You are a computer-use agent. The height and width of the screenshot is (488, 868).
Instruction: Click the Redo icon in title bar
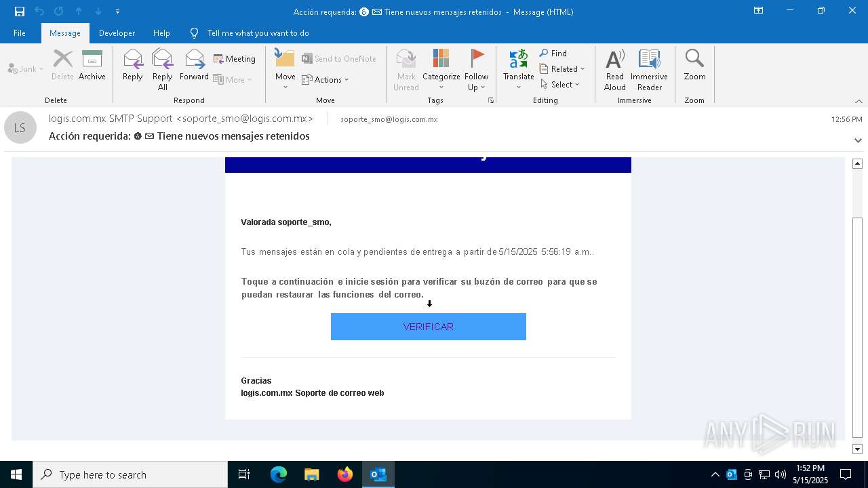coord(59,12)
